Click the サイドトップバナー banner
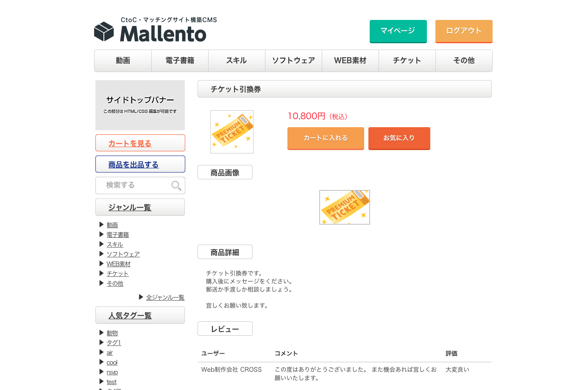Image resolution: width=588 pixels, height=390 pixels. (x=140, y=105)
